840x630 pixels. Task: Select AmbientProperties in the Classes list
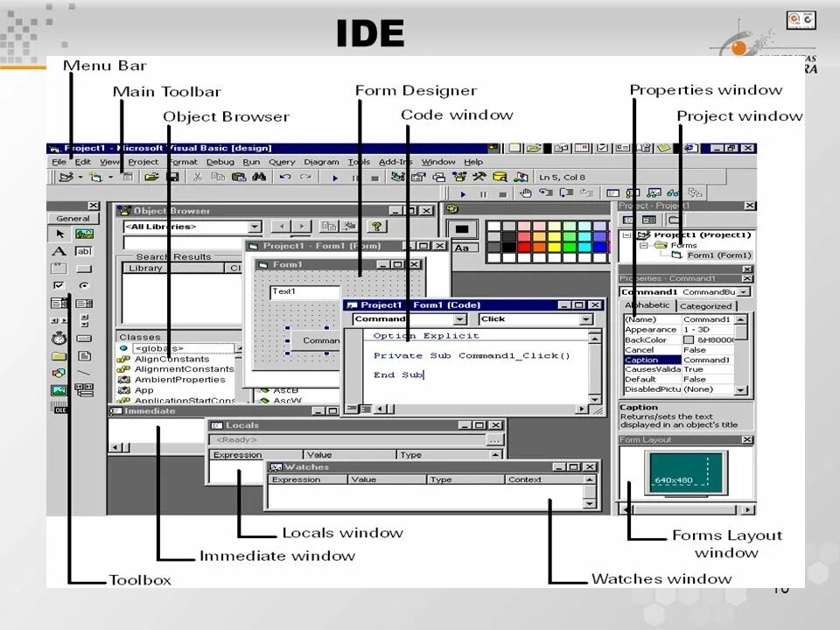179,380
